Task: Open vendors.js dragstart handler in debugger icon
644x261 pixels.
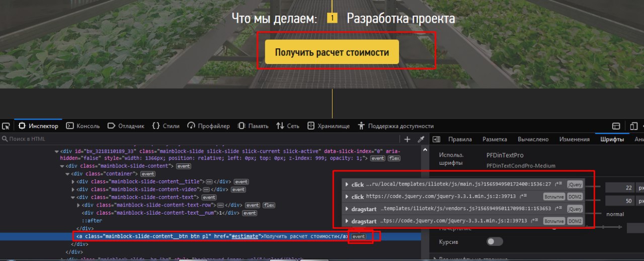Action: pos(558,209)
